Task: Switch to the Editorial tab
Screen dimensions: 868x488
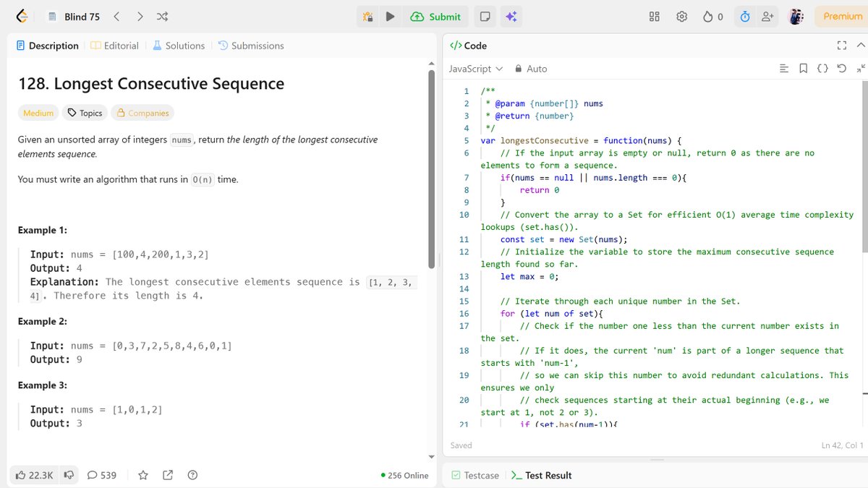Action: tap(114, 46)
